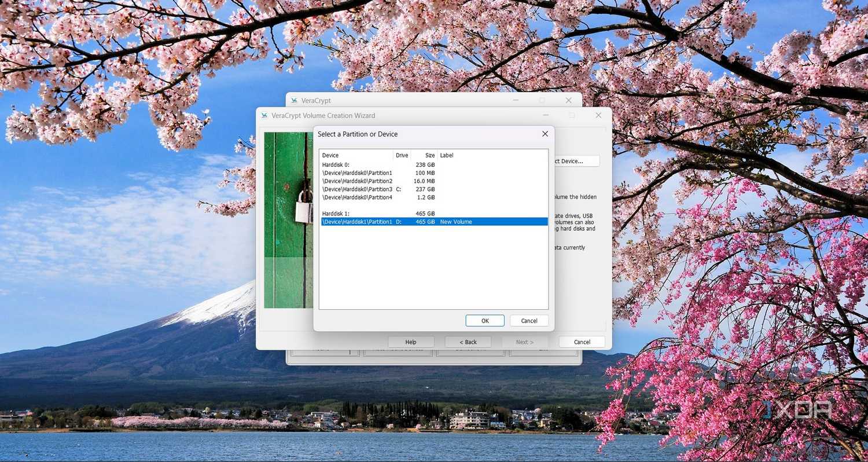Click the Volume Creation Wizard title icon
This screenshot has width=868, height=462.
[x=264, y=115]
